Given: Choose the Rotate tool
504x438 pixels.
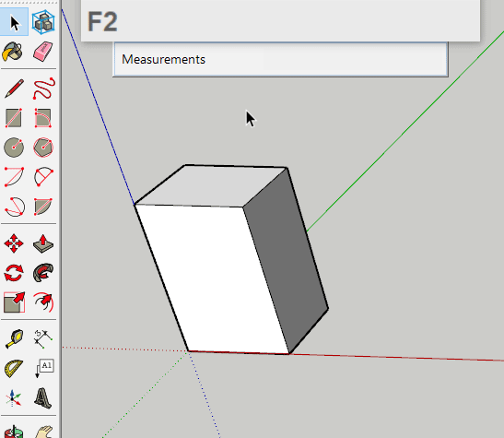Looking at the screenshot, I should pyautogui.click(x=14, y=273).
